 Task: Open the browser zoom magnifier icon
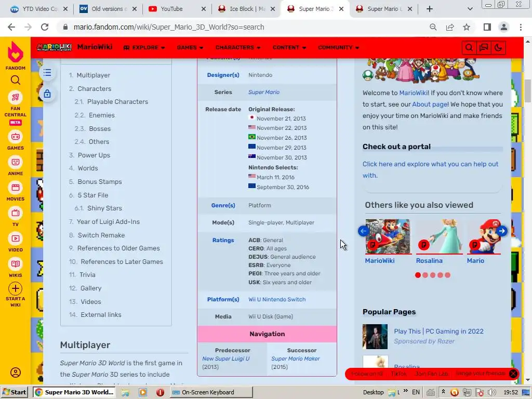[433, 27]
